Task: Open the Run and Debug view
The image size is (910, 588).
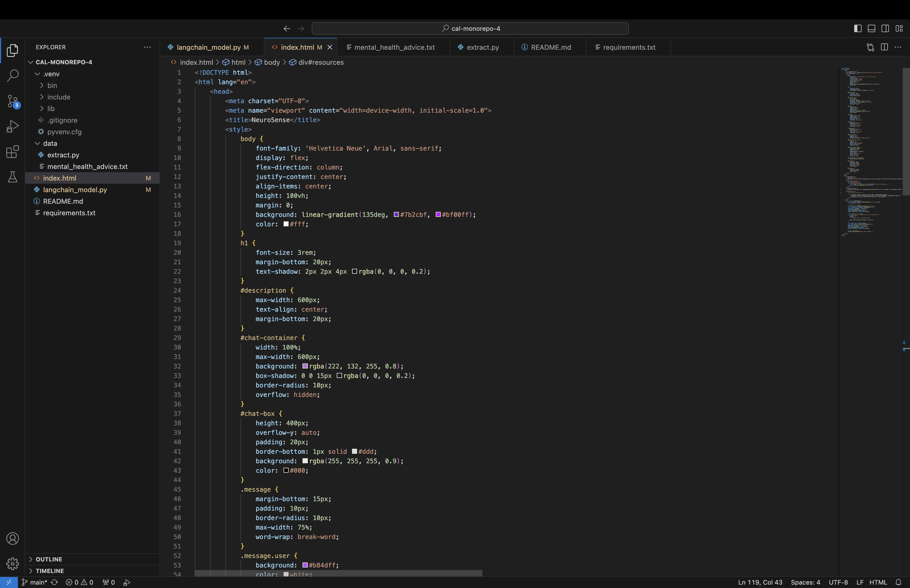Action: (x=13, y=126)
